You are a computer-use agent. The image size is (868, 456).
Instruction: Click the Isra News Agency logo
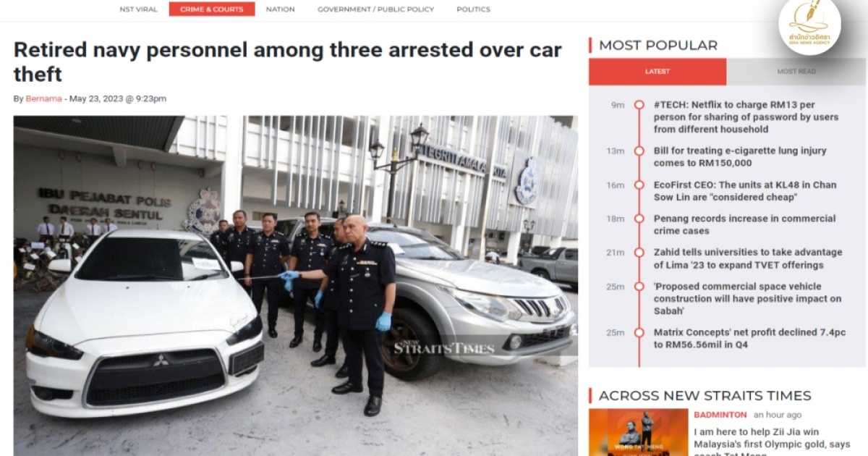pyautogui.click(x=809, y=25)
